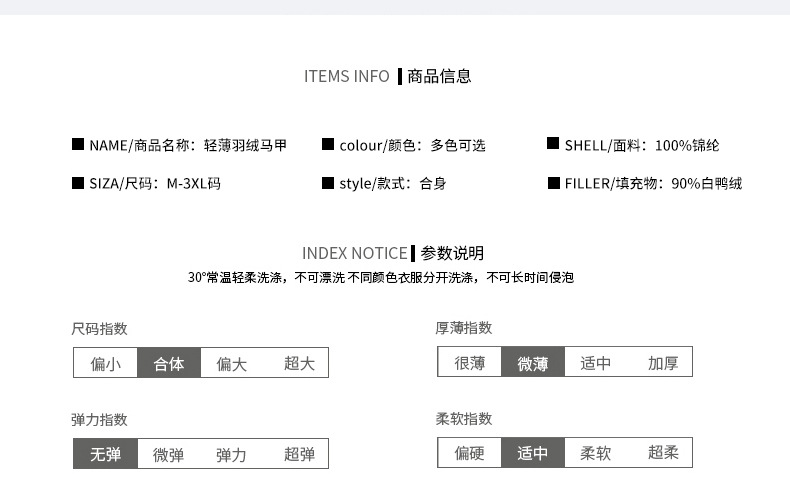Click the black bullet next to SHELL/面料
This screenshot has width=790, height=501.
tap(553, 144)
